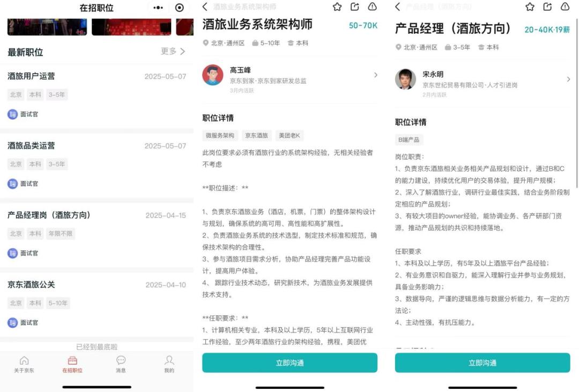Select the 微服务架构 tag

220,136
